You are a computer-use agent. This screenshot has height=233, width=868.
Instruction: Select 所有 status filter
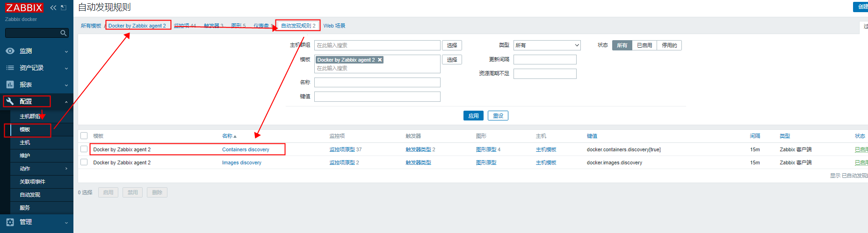point(622,45)
